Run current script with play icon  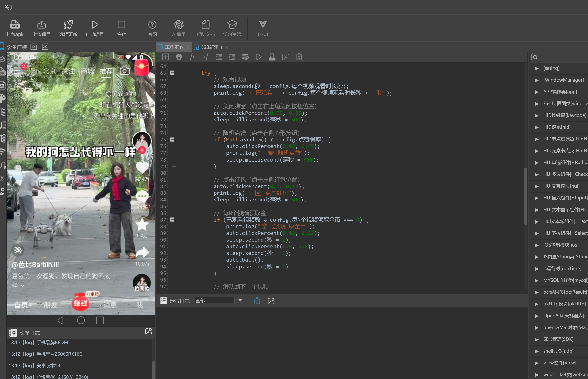(259, 57)
